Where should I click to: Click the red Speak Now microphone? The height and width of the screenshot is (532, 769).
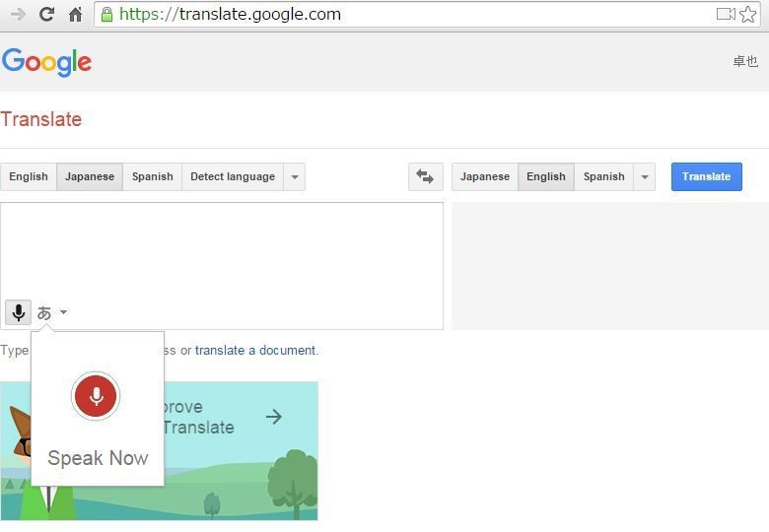[96, 396]
